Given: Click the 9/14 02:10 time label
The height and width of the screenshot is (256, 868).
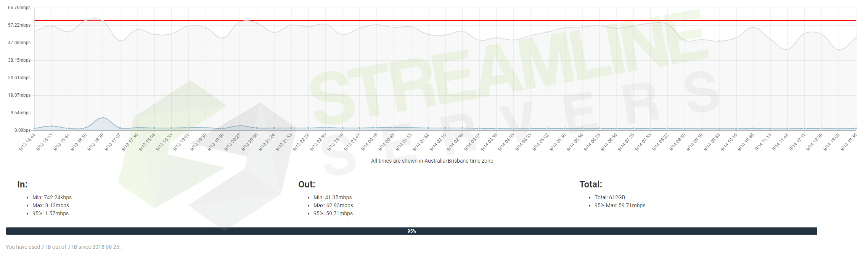Looking at the screenshot, I should [438, 142].
